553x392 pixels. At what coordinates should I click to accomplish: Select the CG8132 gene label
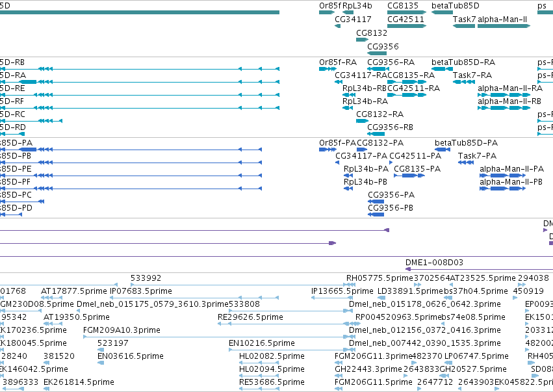coord(372,33)
